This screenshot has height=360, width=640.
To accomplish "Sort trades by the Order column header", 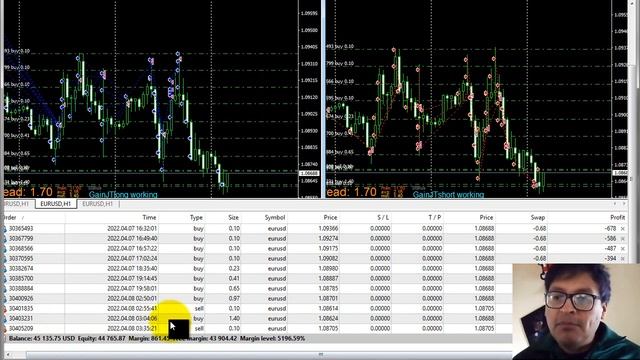I will coord(10,218).
